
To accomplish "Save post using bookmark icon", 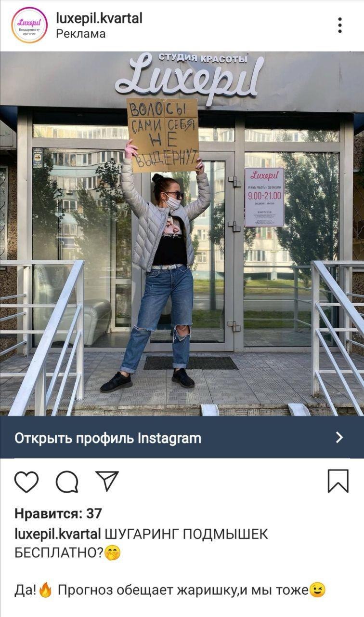I will (x=338, y=481).
